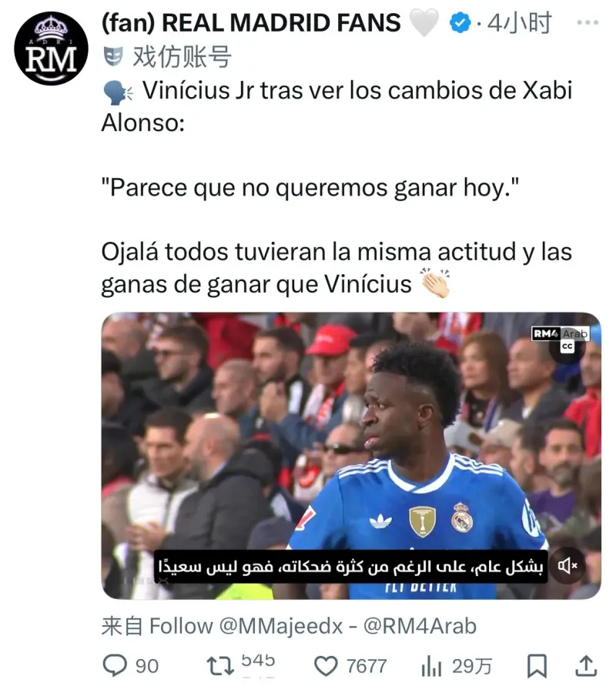616x693 pixels.
Task: Open the reply comment icon
Action: point(115,665)
